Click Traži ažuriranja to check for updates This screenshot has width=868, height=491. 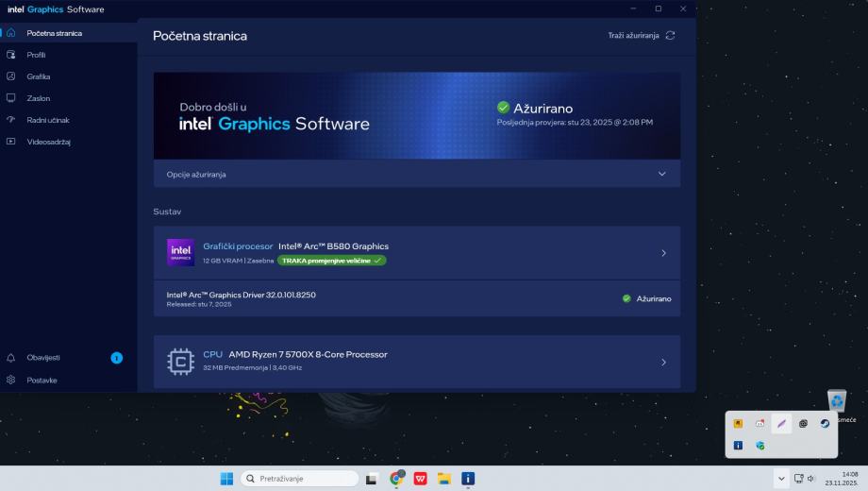(x=633, y=36)
